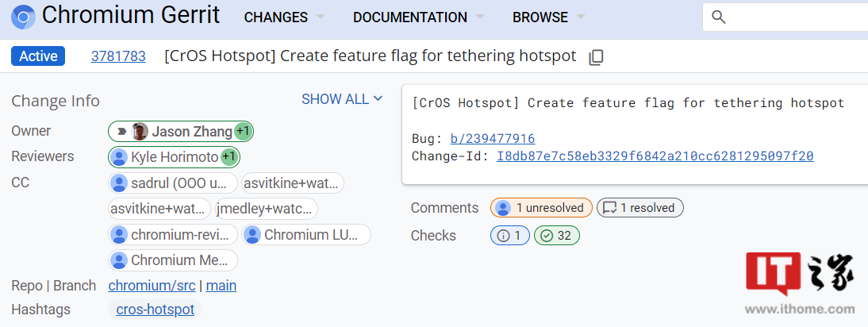This screenshot has width=868, height=327.
Task: Click reviewer chip Kyle Horimoto
Action: (x=174, y=157)
